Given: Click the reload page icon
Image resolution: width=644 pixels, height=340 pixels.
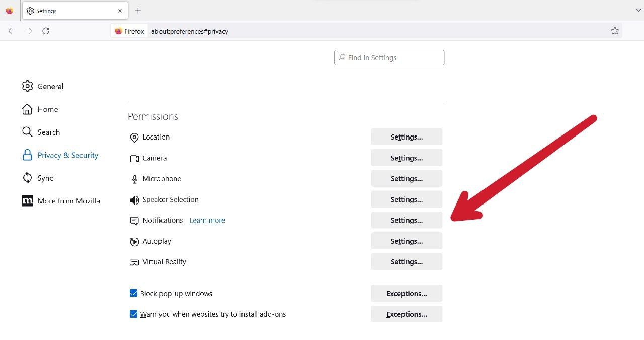Looking at the screenshot, I should coord(46,31).
